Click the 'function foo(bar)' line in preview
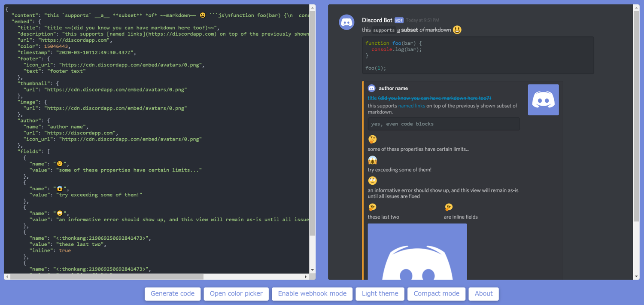644x305 pixels. pyautogui.click(x=394, y=43)
